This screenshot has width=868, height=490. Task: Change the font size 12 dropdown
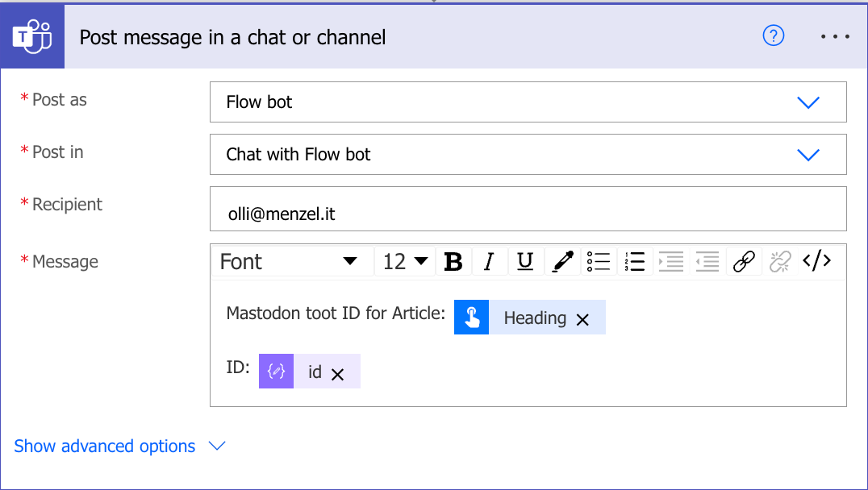(405, 262)
